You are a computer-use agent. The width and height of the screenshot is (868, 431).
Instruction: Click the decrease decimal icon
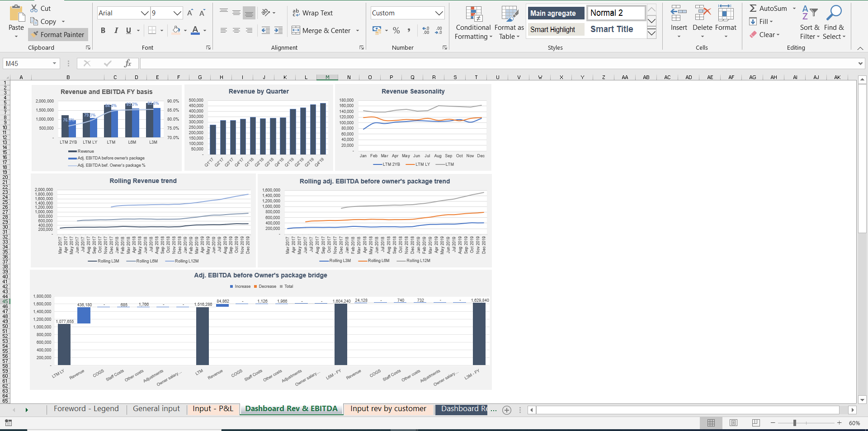[439, 30]
